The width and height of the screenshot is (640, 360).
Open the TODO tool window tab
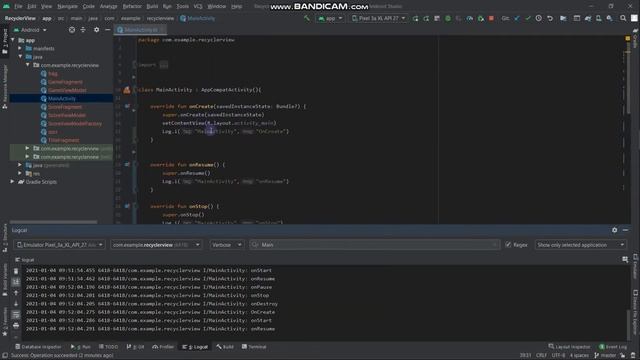point(109,347)
